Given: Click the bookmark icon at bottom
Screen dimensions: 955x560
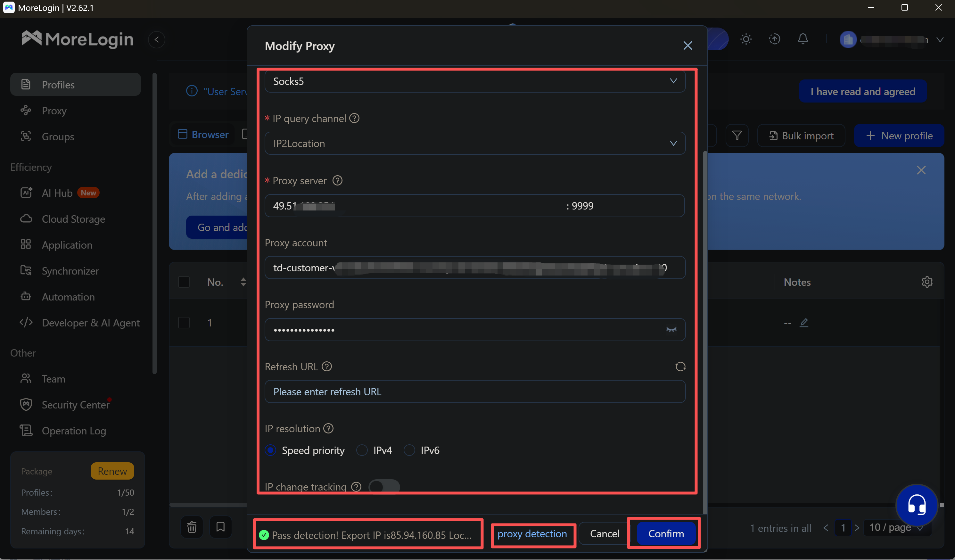Looking at the screenshot, I should pos(220,527).
